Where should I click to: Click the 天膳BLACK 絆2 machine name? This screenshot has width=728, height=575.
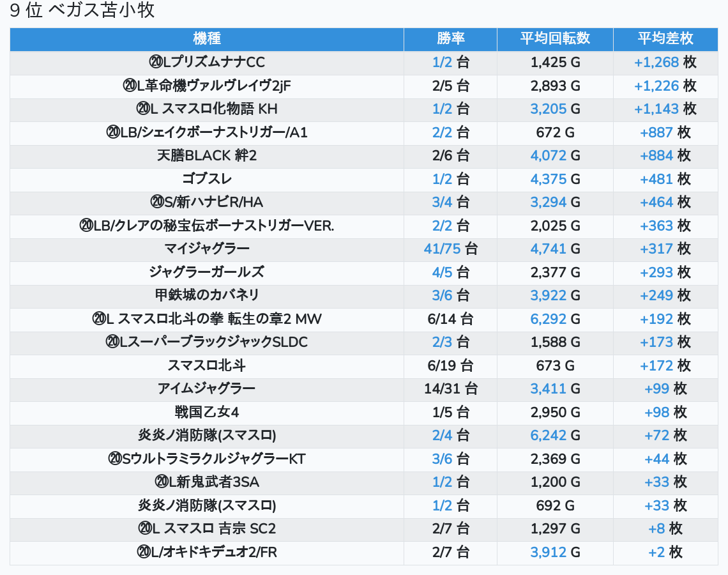[206, 155]
